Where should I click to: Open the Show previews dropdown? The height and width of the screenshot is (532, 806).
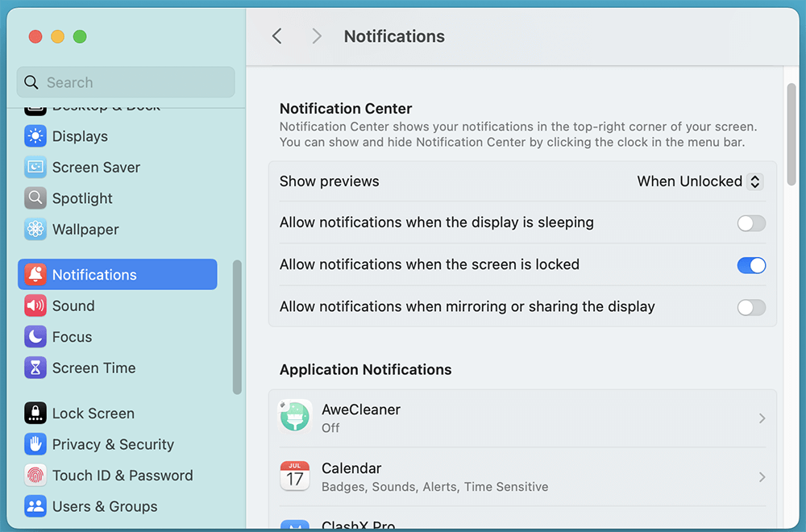pos(698,181)
